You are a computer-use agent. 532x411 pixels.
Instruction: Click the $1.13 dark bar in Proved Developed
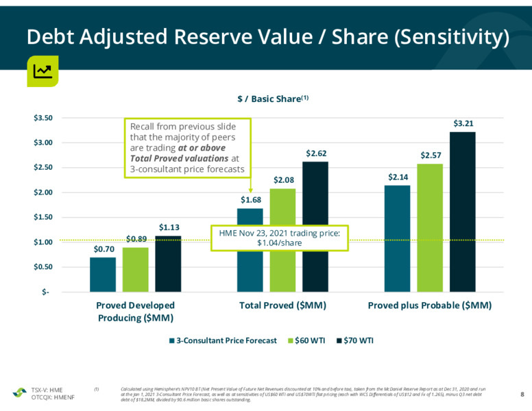click(x=168, y=264)
